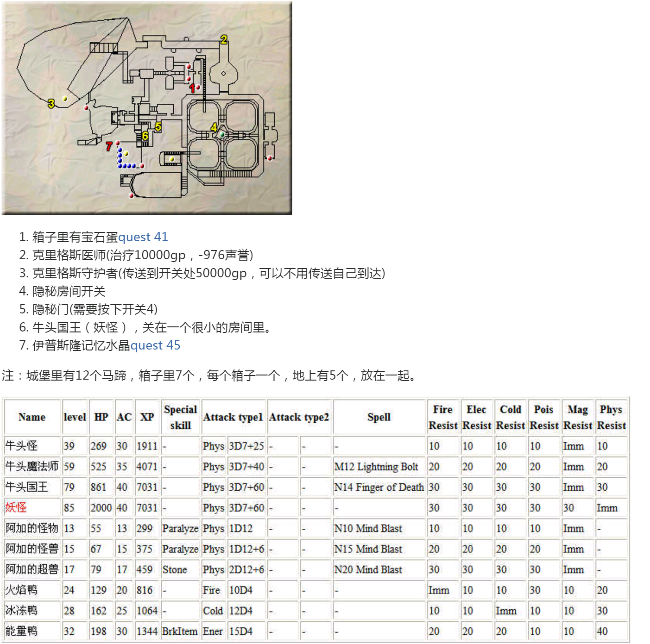650x644 pixels.
Task: Click the Phys Resist column header
Action: pos(611,417)
